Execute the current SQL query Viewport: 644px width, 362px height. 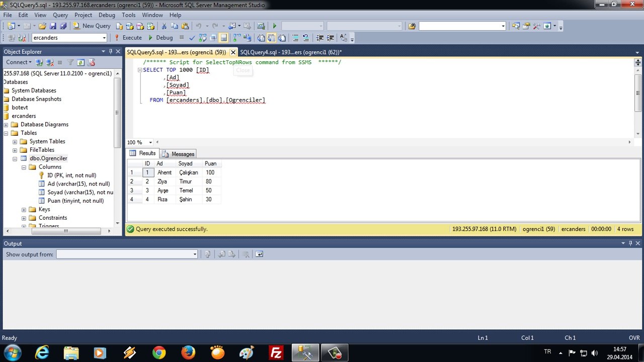(128, 38)
